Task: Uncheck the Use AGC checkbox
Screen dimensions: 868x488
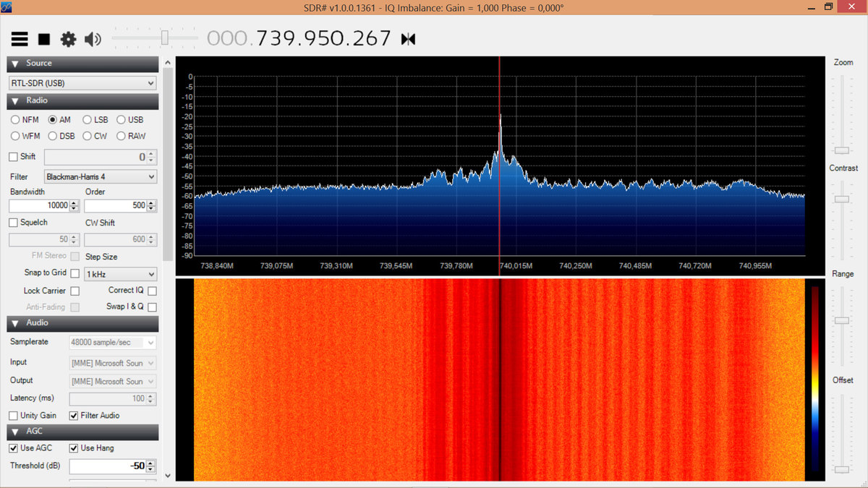Action: coord(13,448)
